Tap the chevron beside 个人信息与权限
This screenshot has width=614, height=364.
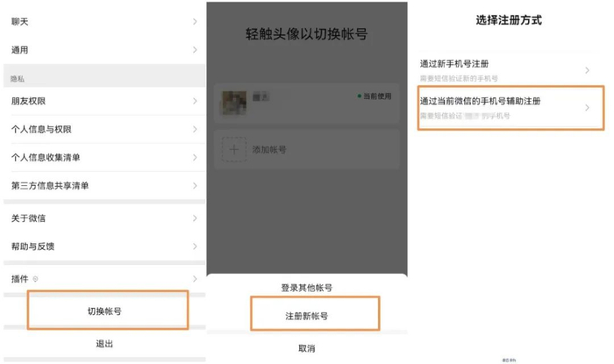(x=195, y=129)
